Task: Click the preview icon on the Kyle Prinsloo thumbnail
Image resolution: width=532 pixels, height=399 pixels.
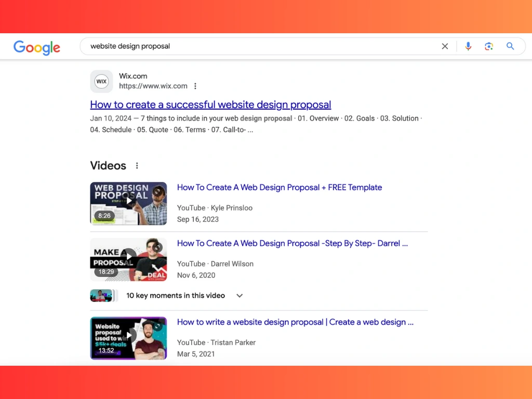Action: coord(157,192)
